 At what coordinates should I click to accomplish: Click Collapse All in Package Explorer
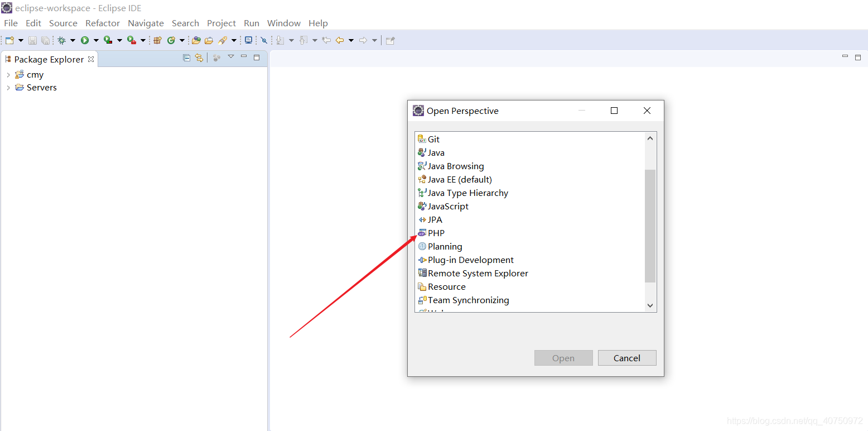(x=186, y=58)
